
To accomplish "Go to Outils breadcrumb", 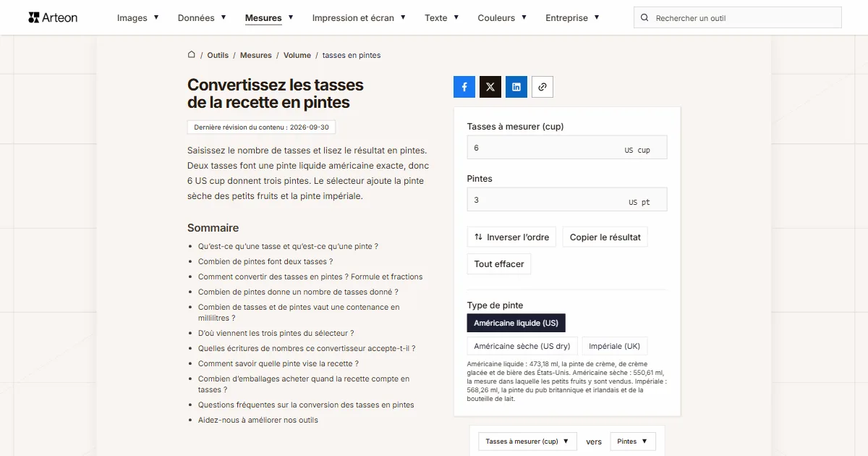I will (218, 55).
